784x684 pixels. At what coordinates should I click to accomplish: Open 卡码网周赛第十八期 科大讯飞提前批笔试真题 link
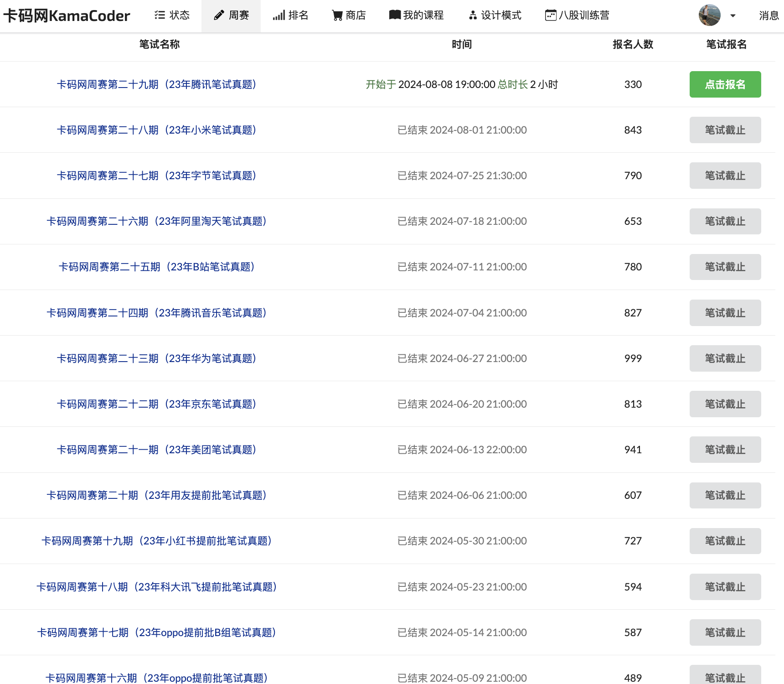point(156,587)
